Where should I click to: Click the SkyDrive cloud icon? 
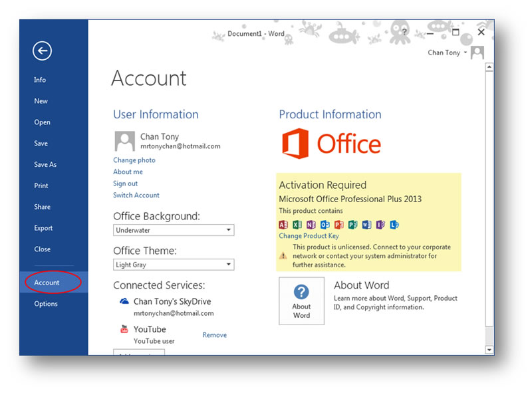click(124, 302)
